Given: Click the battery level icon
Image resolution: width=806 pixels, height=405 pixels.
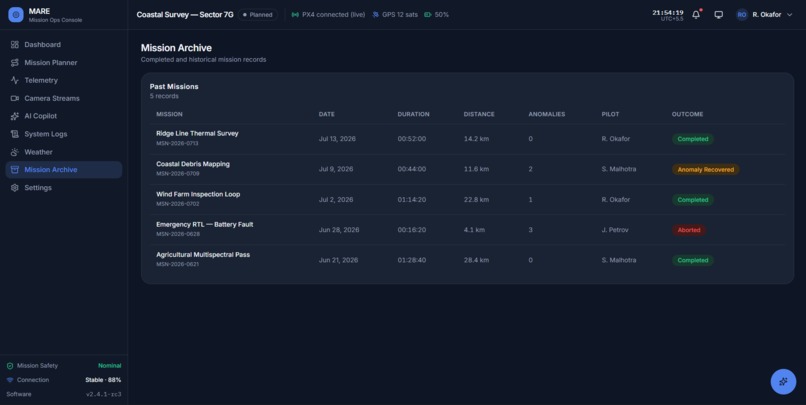Looking at the screenshot, I should coord(428,15).
